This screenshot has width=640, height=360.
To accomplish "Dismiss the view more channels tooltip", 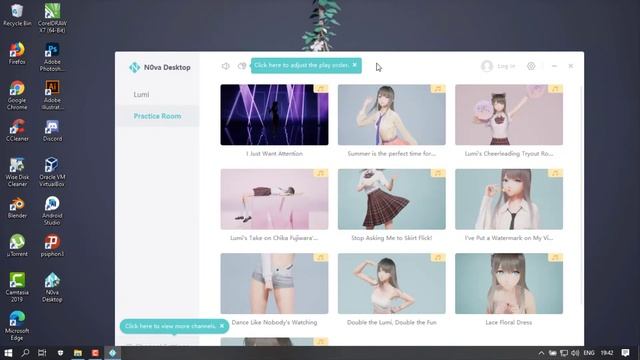I will pos(222,326).
